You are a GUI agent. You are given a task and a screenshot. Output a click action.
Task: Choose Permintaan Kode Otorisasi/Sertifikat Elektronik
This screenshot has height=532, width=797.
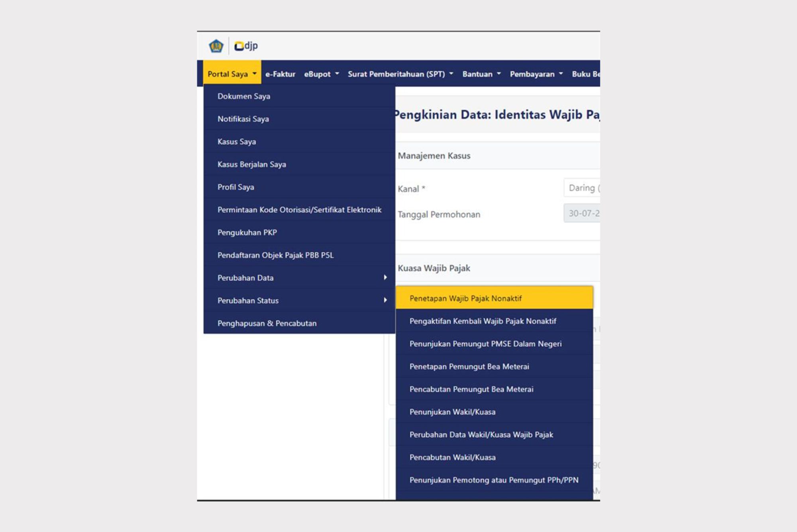[x=299, y=210]
